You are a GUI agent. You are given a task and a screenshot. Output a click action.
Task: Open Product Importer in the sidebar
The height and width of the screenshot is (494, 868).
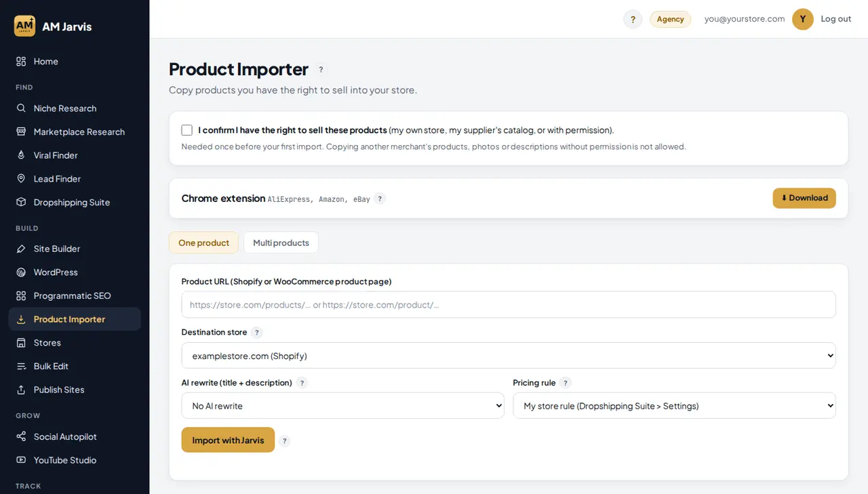pyautogui.click(x=75, y=319)
